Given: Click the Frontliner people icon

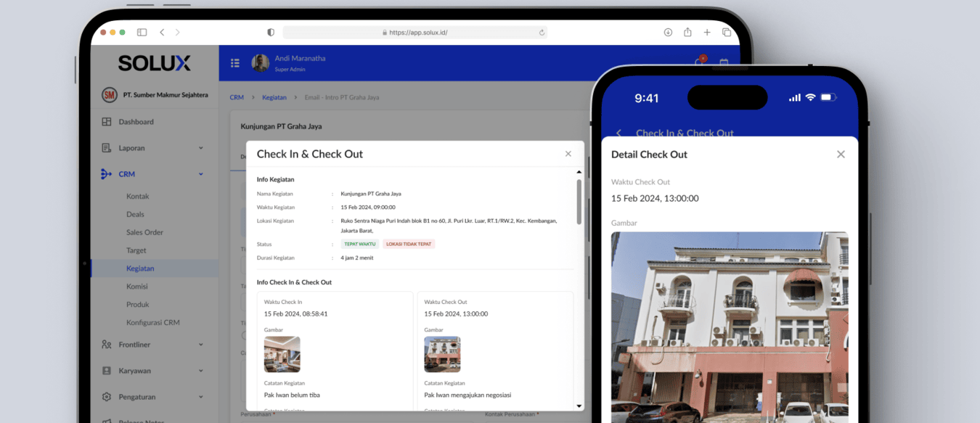Looking at the screenshot, I should (107, 345).
